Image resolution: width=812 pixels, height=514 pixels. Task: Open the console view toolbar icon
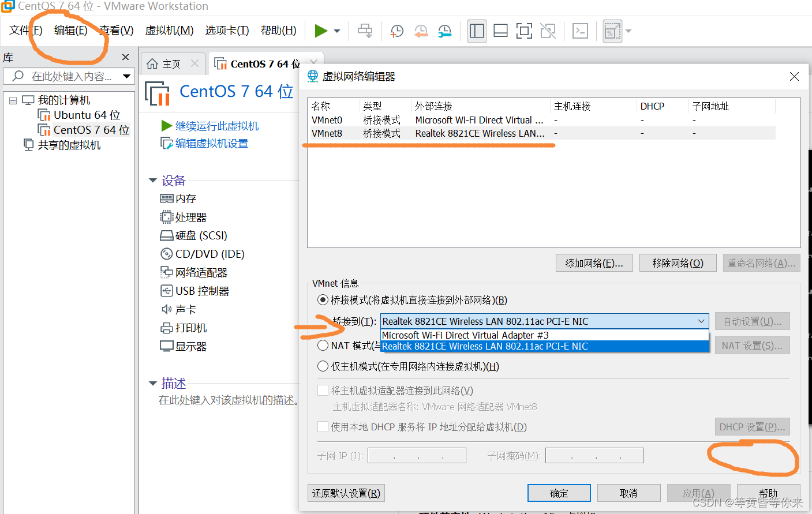(580, 31)
